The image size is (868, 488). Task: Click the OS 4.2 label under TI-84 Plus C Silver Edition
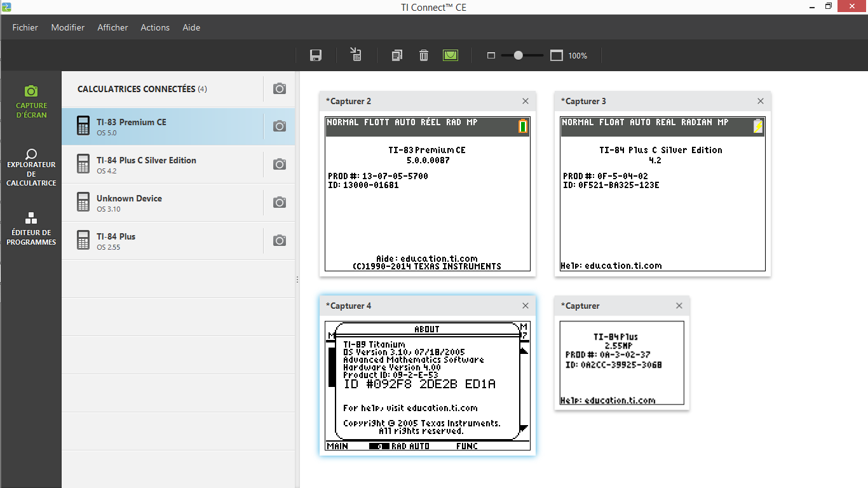[107, 171]
